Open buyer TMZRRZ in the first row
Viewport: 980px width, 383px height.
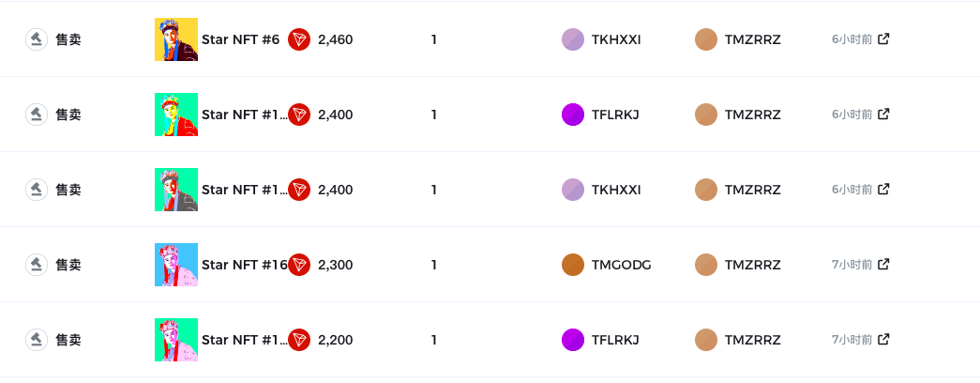pyautogui.click(x=752, y=39)
